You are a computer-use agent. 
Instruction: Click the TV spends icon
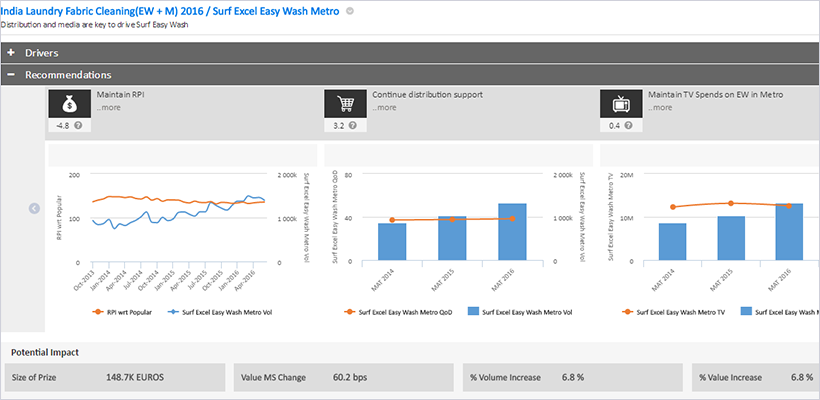[x=620, y=104]
